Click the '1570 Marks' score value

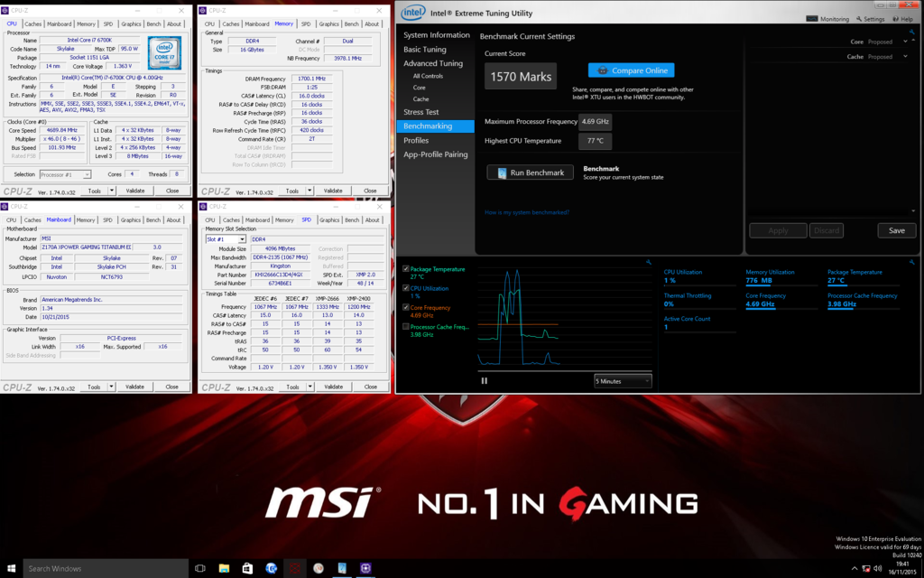coord(521,77)
